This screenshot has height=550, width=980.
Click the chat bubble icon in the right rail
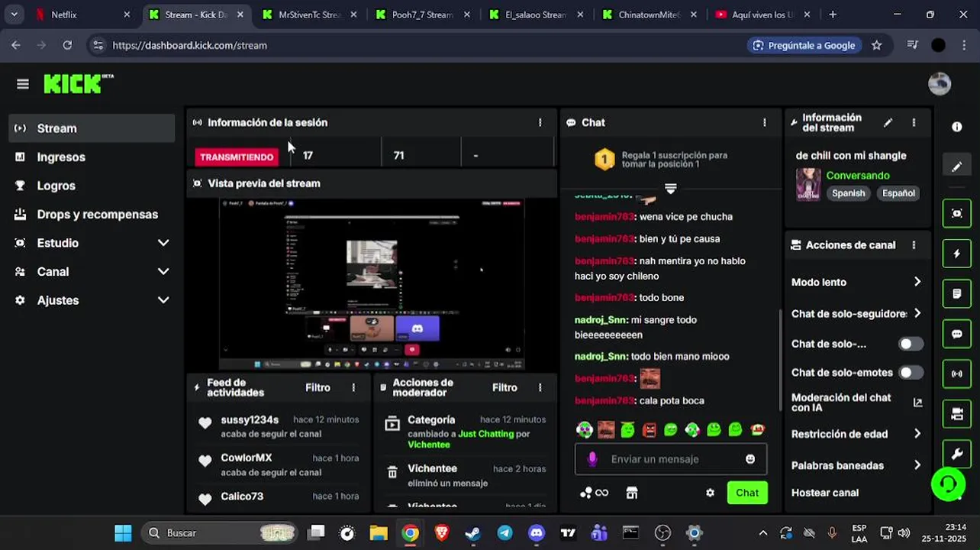[957, 334]
